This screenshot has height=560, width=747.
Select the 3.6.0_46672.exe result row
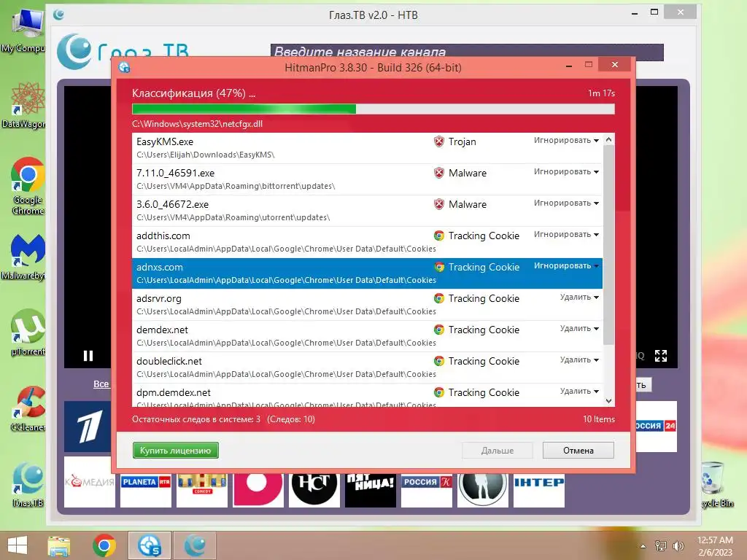point(367,211)
